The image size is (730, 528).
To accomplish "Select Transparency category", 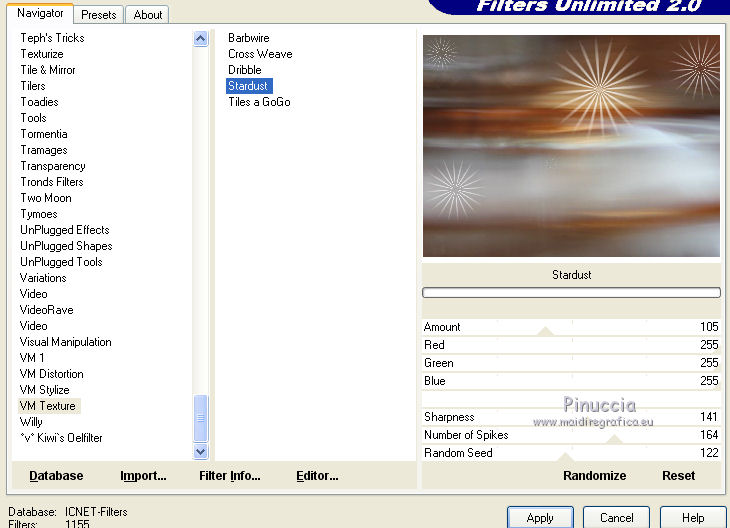I will coord(53,166).
